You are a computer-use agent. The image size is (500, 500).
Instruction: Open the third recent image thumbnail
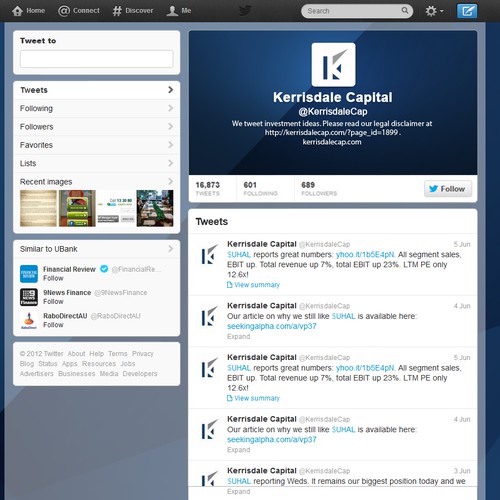pos(116,208)
